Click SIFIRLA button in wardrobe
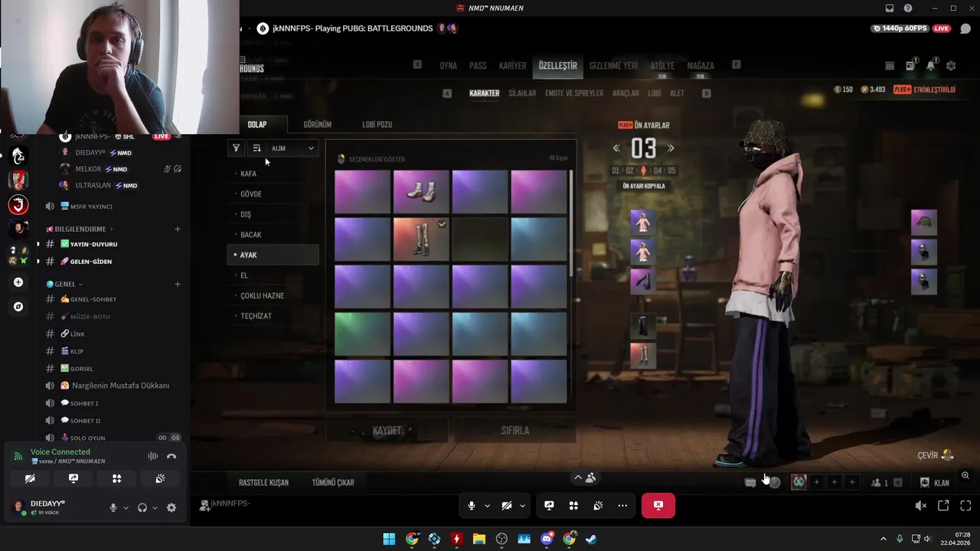 pyautogui.click(x=514, y=431)
